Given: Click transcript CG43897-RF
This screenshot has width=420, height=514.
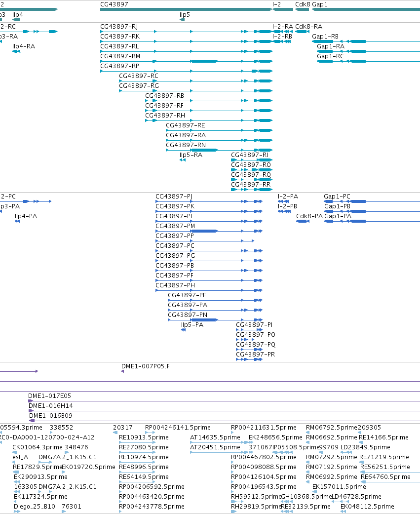Looking at the screenshot, I should pos(164,105).
